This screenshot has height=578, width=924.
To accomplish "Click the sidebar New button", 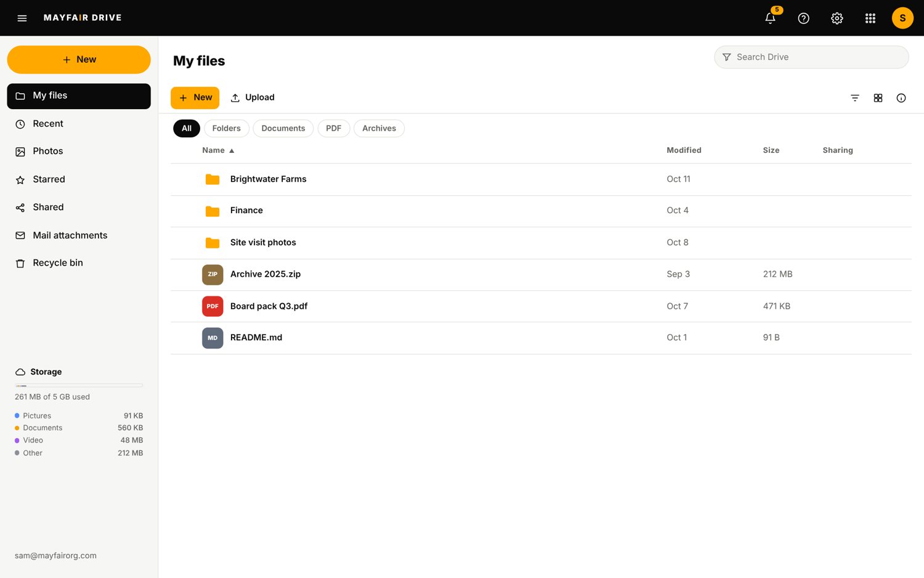I will click(x=79, y=60).
